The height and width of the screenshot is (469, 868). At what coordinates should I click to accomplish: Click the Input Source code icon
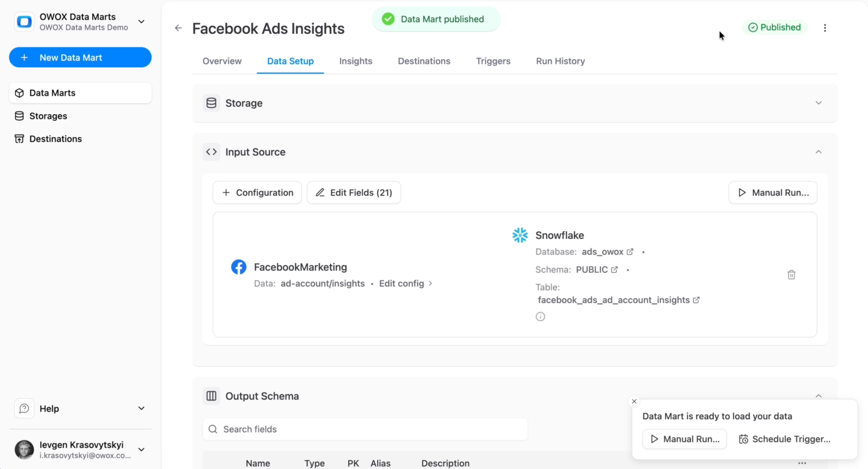[x=212, y=152]
